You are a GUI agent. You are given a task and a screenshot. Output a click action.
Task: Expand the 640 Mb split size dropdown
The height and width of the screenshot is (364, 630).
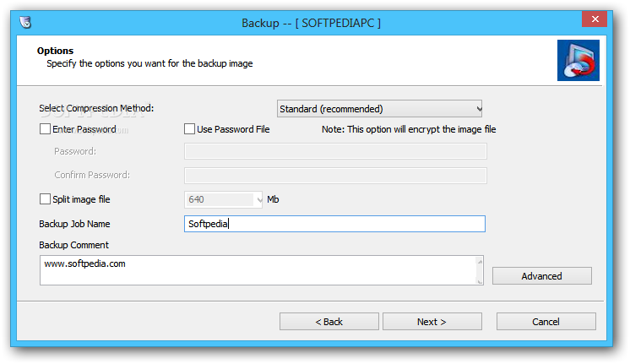pos(259,199)
